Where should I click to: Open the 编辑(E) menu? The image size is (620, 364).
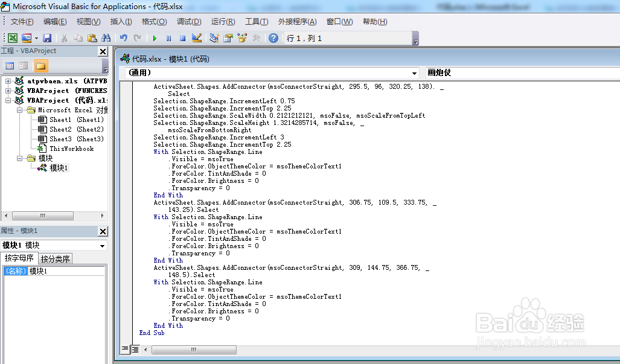click(x=55, y=22)
